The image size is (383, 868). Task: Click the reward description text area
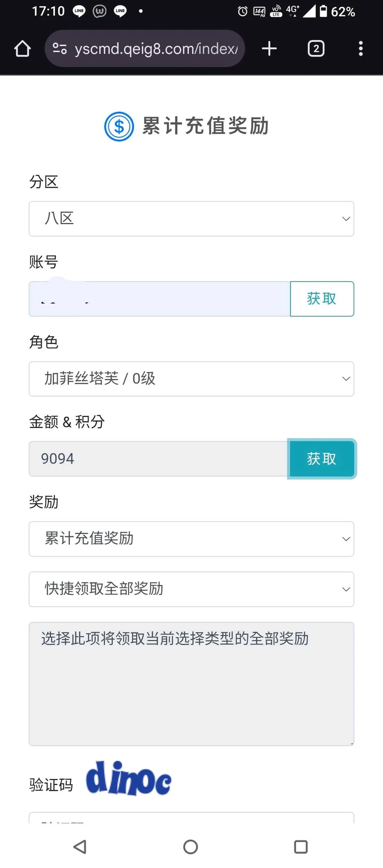pos(191,684)
